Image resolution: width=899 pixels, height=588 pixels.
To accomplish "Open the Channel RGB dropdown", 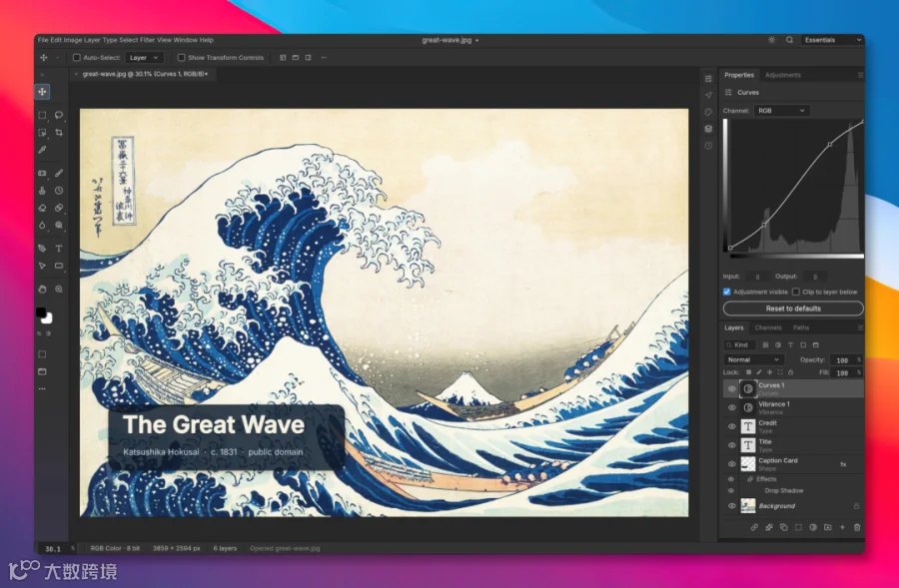I will (781, 111).
